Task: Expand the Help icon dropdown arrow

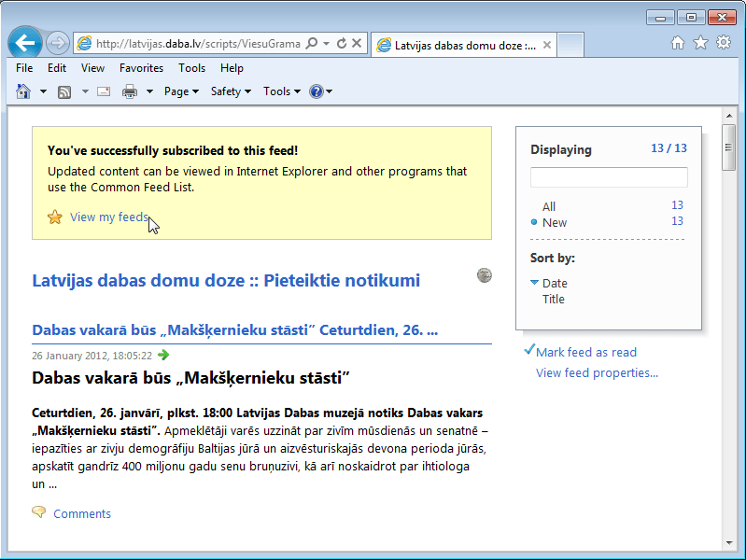Action: 330,91
